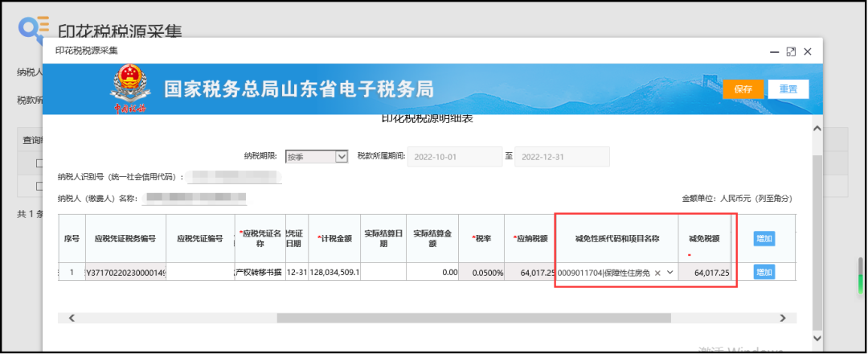Viewport: 868px width, 354px height.
Task: Maximize the 印花税税源采集 dialog
Action: (791, 51)
